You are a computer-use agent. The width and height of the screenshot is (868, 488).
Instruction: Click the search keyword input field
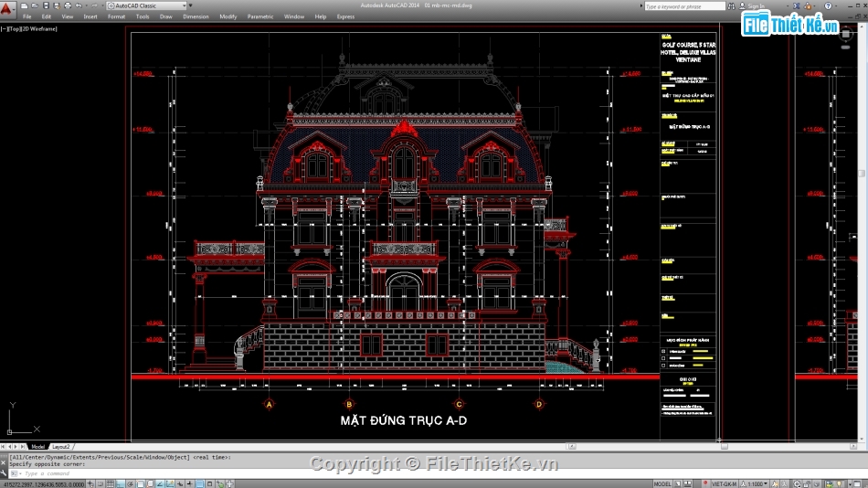click(x=684, y=6)
